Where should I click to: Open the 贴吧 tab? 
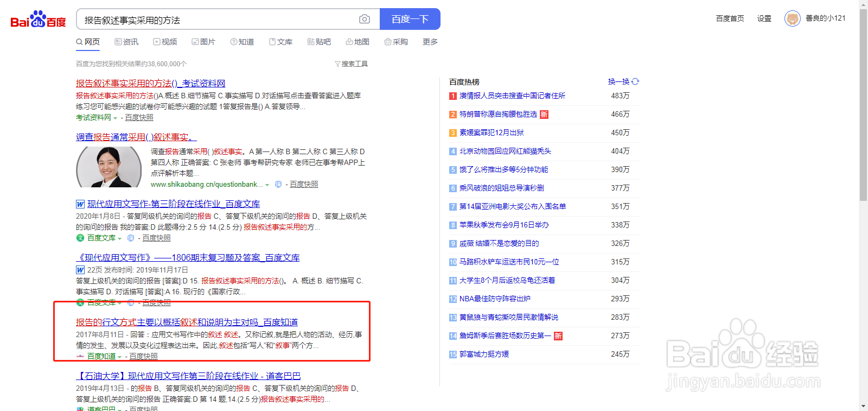point(319,42)
